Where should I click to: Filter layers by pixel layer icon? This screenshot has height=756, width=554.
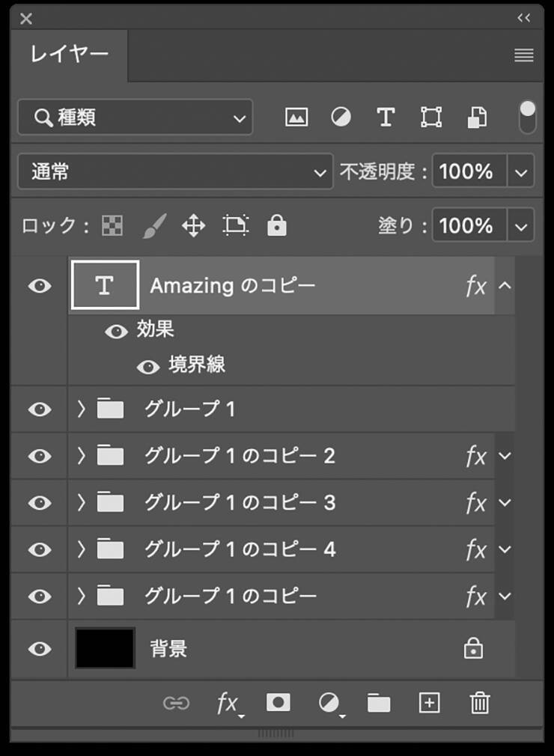[x=296, y=118]
